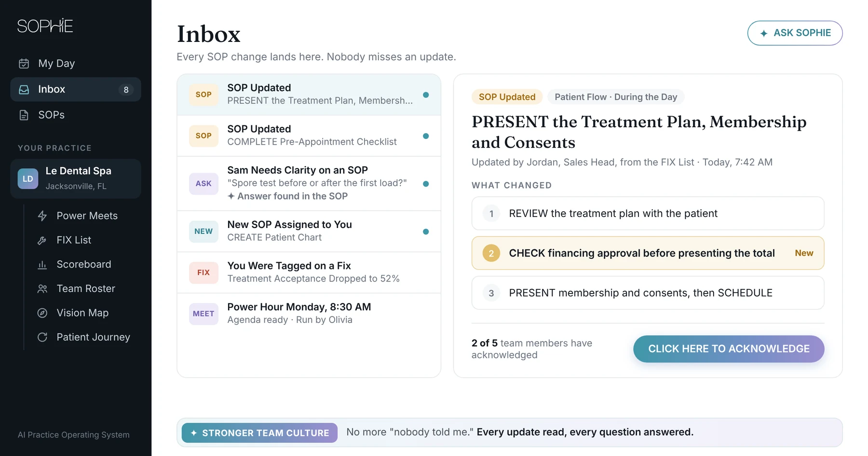The height and width of the screenshot is (456, 868).
Task: Open New SOP Assigned to You message
Action: [309, 231]
